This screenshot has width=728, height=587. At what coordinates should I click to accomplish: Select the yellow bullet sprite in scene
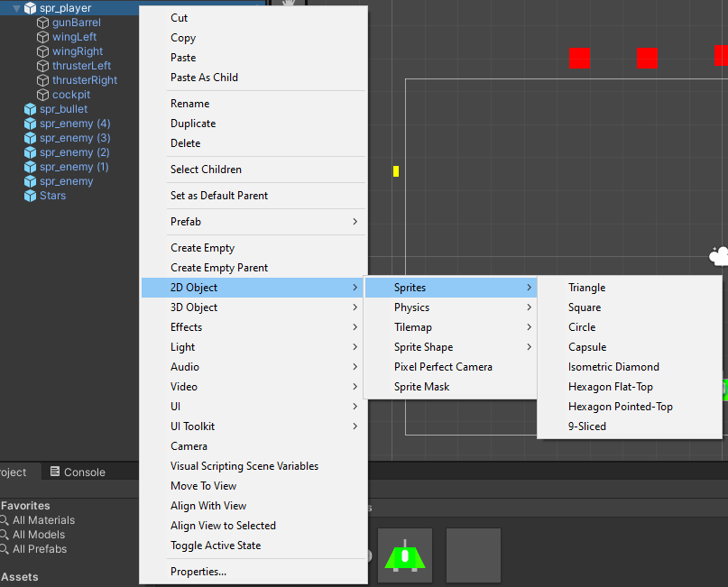(395, 171)
